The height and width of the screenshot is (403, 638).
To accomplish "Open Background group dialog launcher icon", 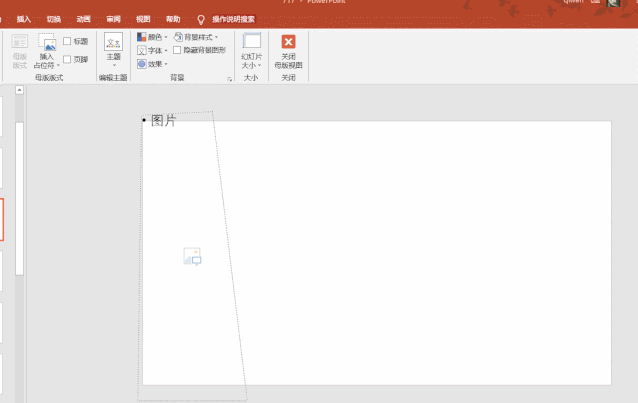I will (x=229, y=78).
